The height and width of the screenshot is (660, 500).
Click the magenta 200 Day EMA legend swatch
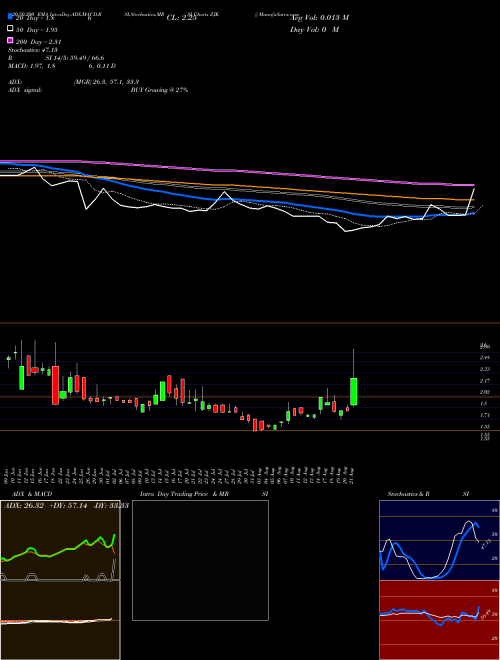[x=11, y=40]
